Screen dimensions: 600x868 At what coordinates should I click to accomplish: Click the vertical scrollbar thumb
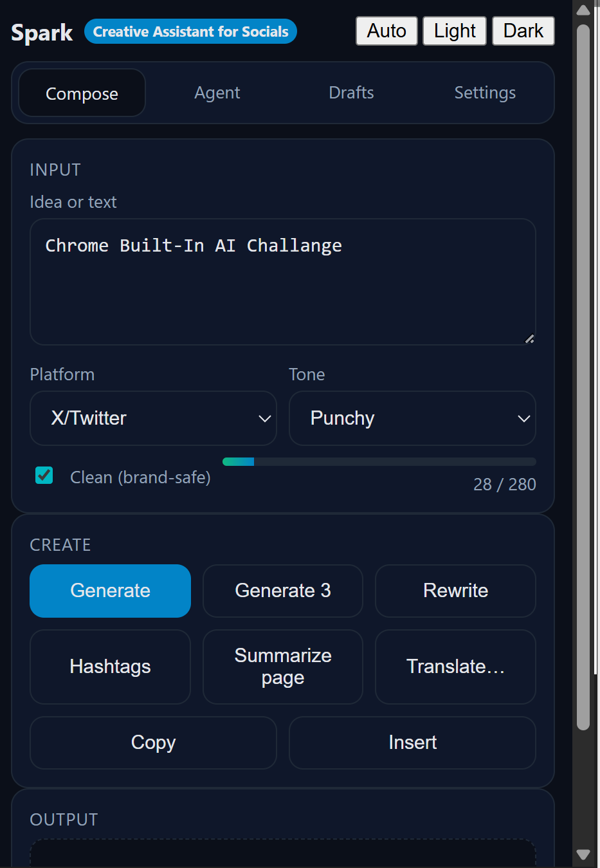(583, 377)
